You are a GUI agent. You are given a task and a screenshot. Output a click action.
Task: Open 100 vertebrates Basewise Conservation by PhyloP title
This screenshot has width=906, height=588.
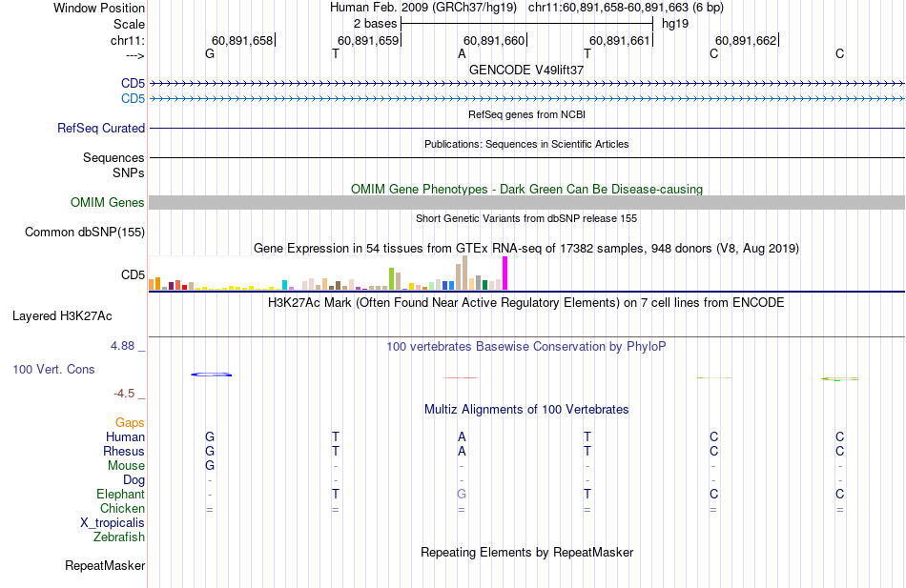pyautogui.click(x=526, y=347)
